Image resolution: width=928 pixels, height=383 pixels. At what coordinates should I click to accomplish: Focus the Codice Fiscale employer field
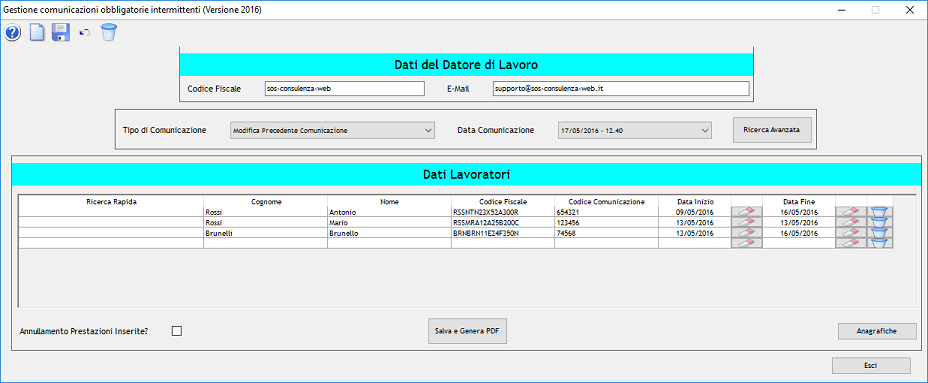(x=345, y=88)
